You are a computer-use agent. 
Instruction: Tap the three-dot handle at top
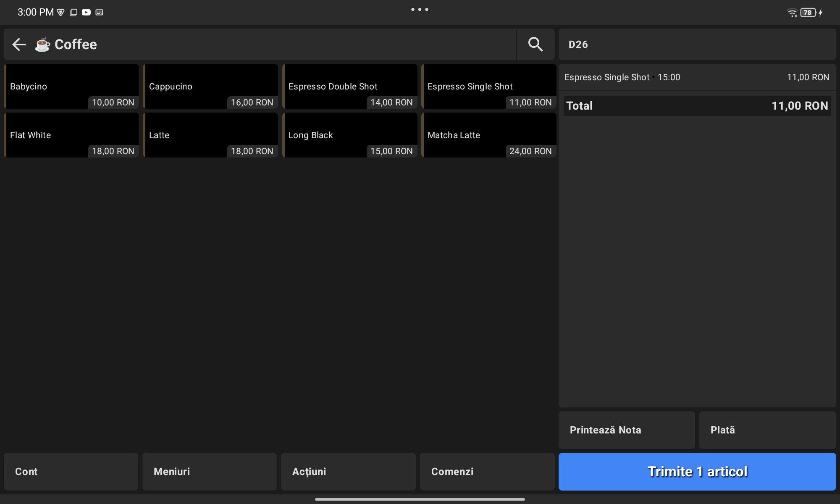pos(420,9)
